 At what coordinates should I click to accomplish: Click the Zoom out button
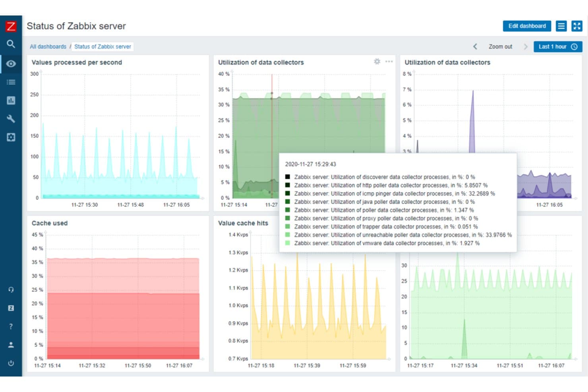(500, 46)
